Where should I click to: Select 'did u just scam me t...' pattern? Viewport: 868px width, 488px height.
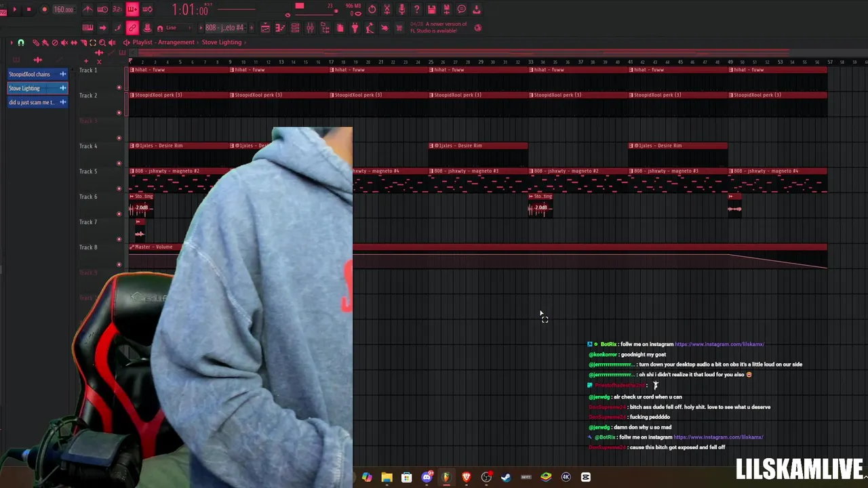(37, 102)
